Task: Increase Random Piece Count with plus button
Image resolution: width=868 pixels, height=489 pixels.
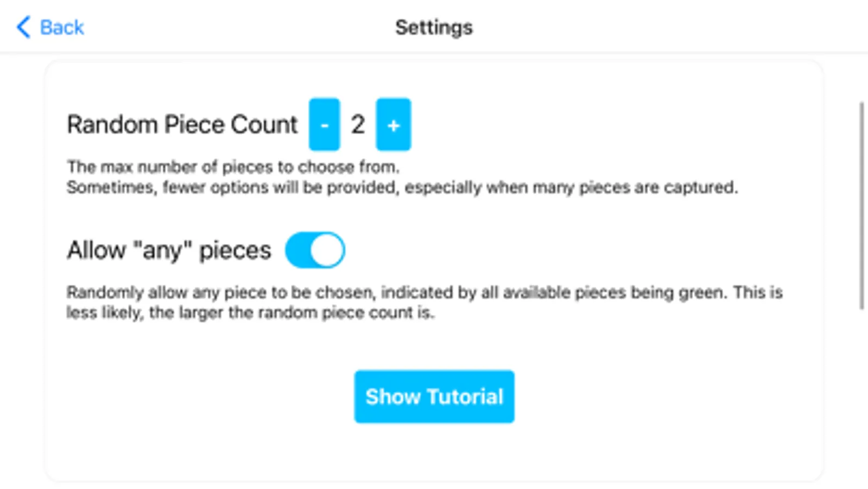Action: (393, 124)
